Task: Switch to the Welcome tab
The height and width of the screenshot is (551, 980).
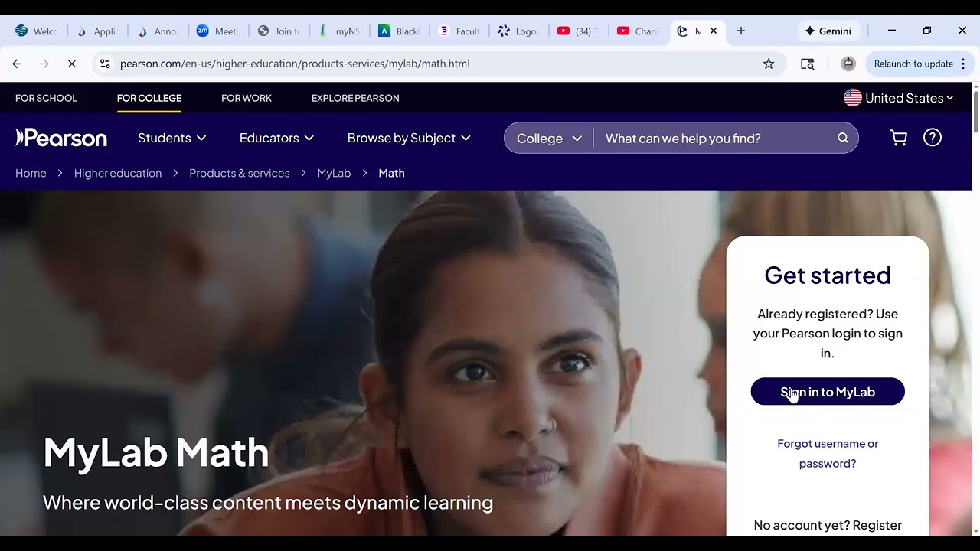Action: pyautogui.click(x=37, y=31)
